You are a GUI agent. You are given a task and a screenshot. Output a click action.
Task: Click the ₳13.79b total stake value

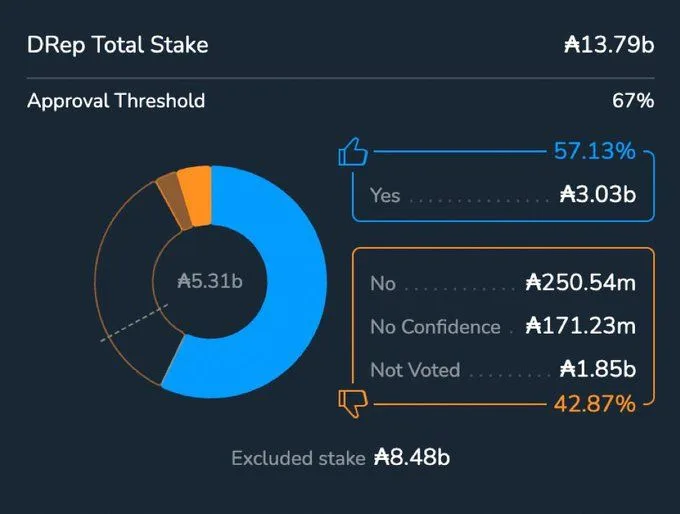coord(608,45)
